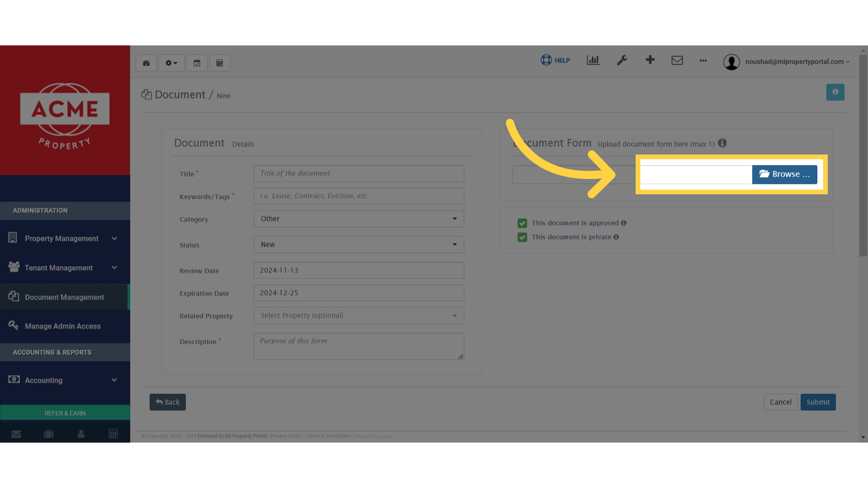This screenshot has width=868, height=488.
Task: Click the REFER & EARN button
Action: pos(65,413)
